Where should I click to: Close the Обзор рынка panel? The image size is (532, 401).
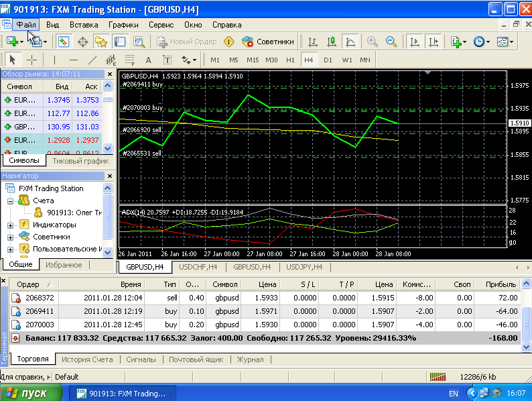[110, 74]
